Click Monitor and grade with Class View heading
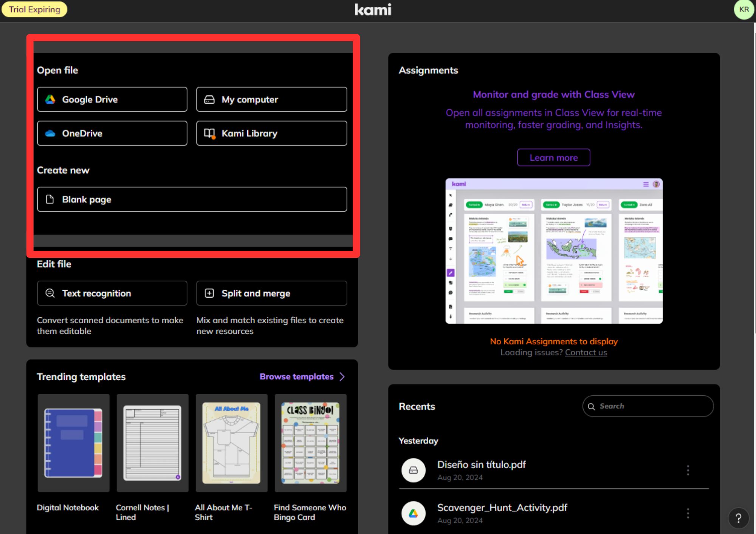The height and width of the screenshot is (534, 756). tap(553, 94)
